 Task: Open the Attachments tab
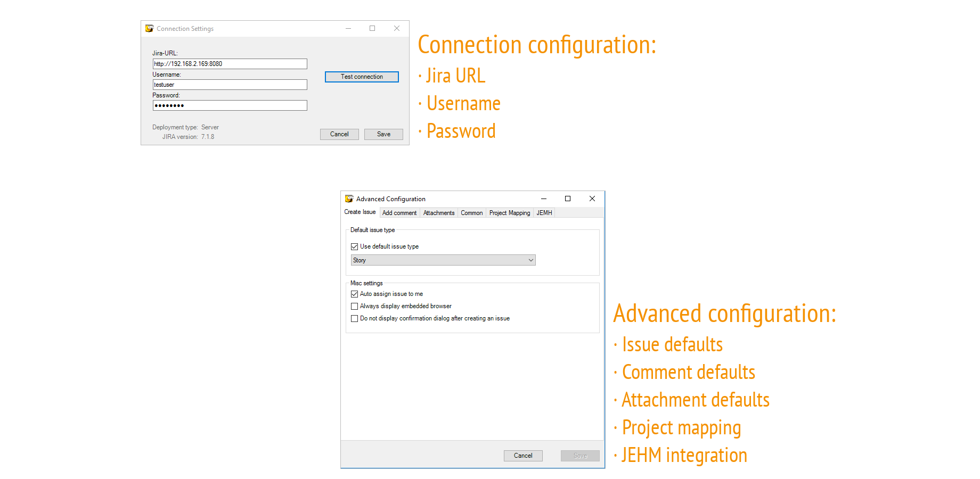coord(438,212)
